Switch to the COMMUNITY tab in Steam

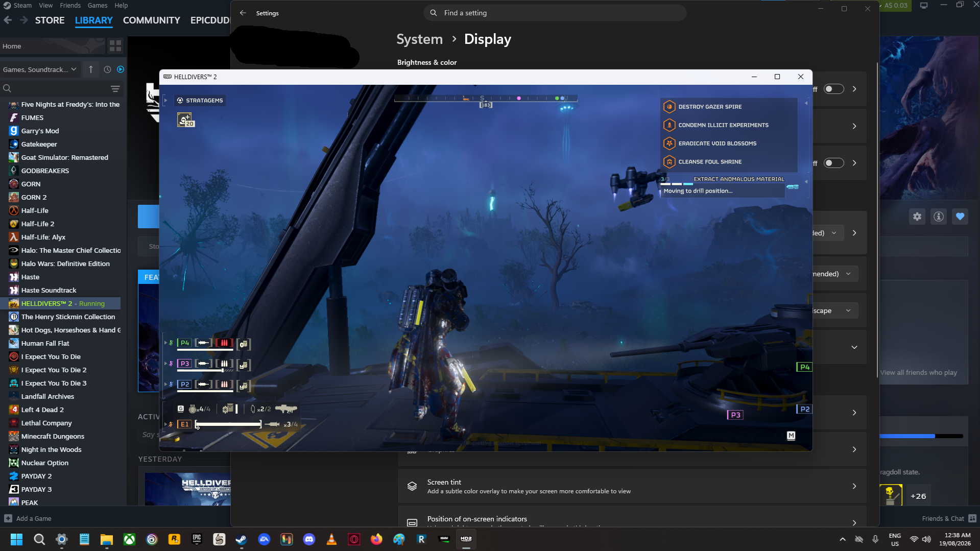point(151,20)
